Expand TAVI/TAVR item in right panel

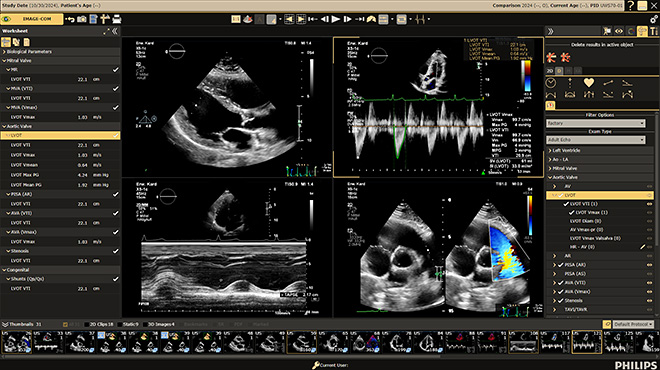[x=555, y=309]
